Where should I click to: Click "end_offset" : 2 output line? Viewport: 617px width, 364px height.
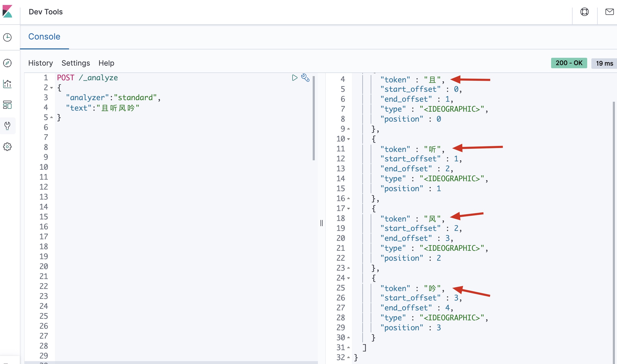tap(417, 169)
